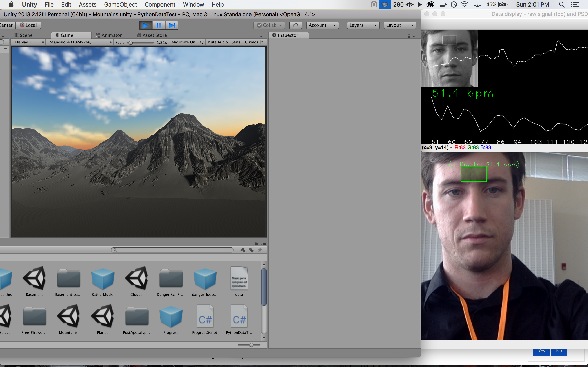Image resolution: width=588 pixels, height=367 pixels.
Task: Pause the running game
Action: 159,25
